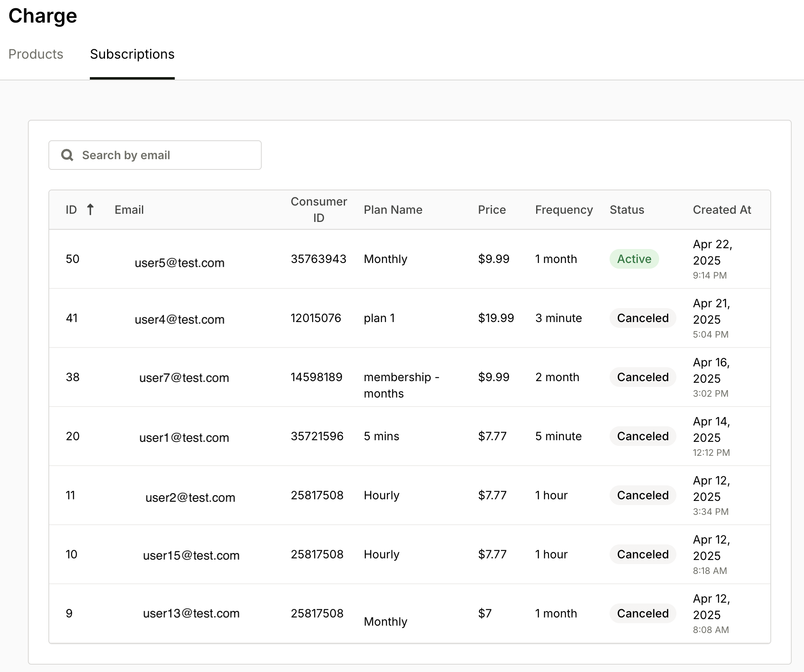Click the '5 minute' frequency cell
This screenshot has width=804, height=672.
[x=559, y=436]
